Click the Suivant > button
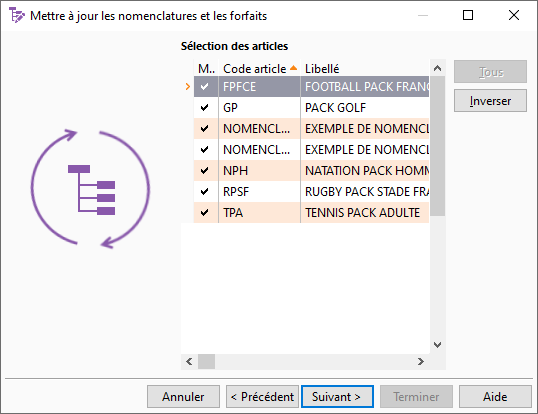Image resolution: width=538 pixels, height=414 pixels. click(x=337, y=397)
